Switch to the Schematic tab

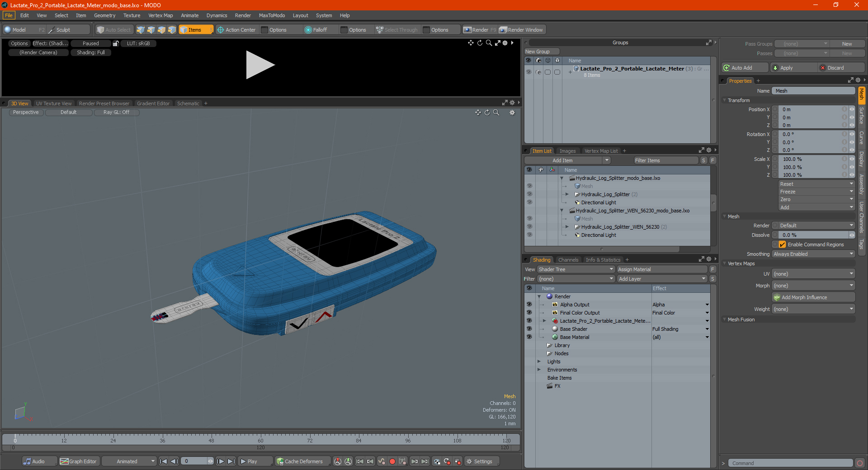coord(188,103)
